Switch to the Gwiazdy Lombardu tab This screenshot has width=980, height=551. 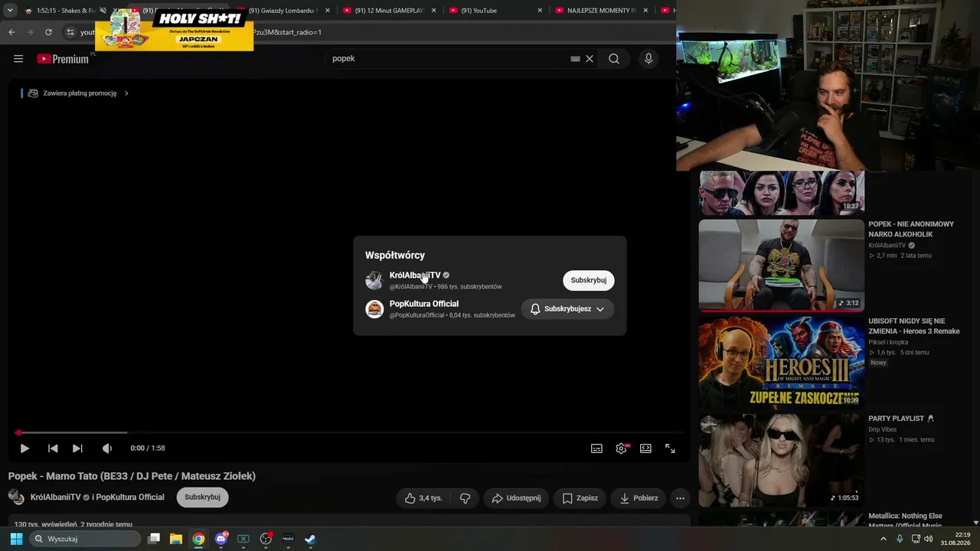pyautogui.click(x=281, y=11)
